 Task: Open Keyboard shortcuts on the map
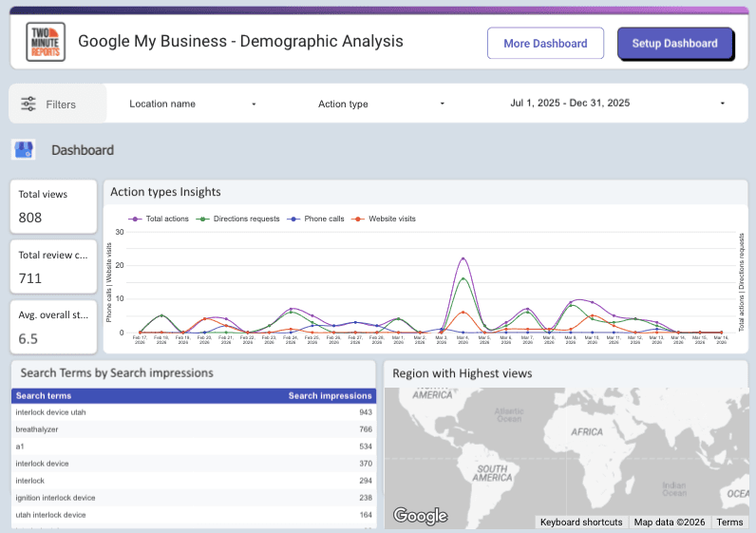coord(581,522)
